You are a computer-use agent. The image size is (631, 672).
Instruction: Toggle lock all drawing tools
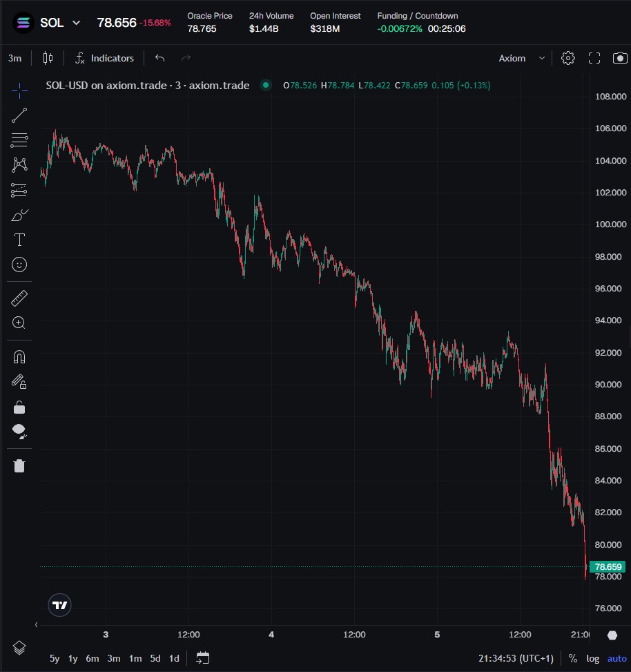(x=19, y=407)
